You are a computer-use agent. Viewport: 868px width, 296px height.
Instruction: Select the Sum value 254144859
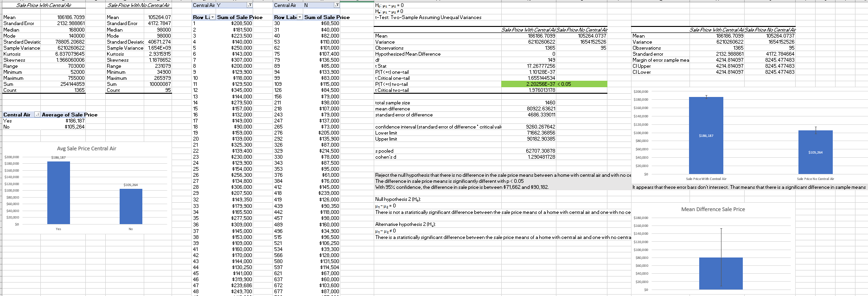coord(72,84)
